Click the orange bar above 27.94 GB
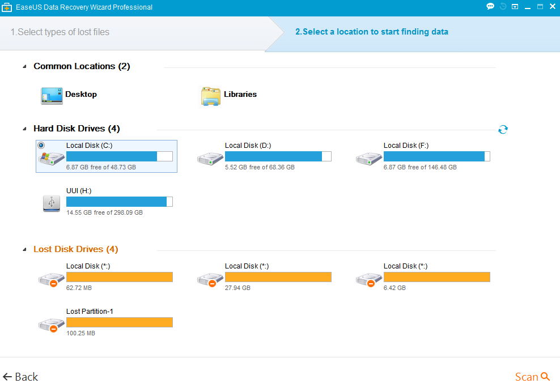The image size is (560, 392). [278, 277]
